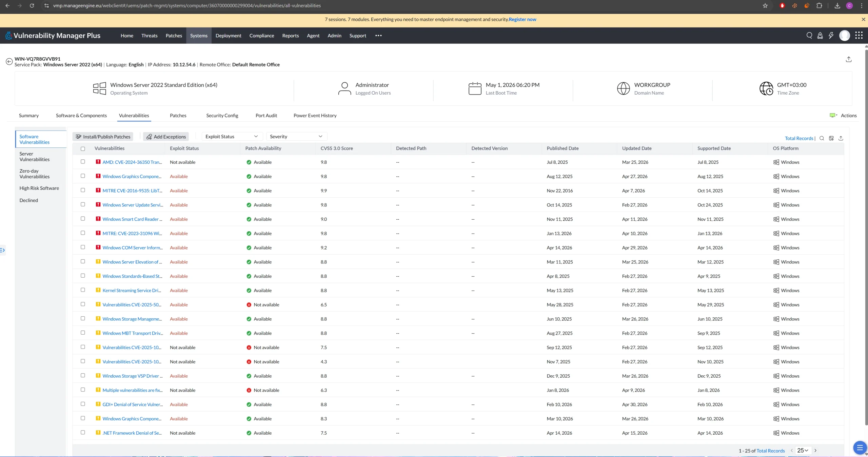Click the Vulnerability Manager Plus logo
Viewport: 868px width, 457px height.
(53, 35)
